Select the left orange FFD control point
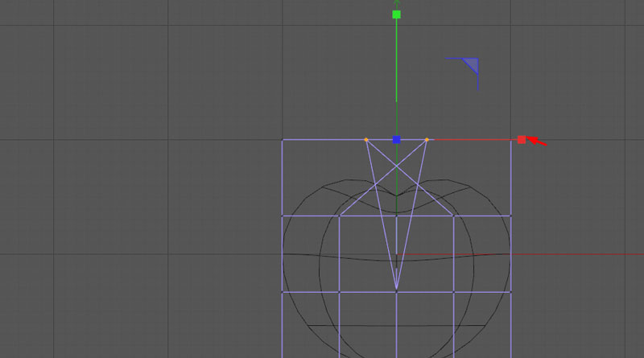Screen dimensions: 644x358 [x=366, y=140]
